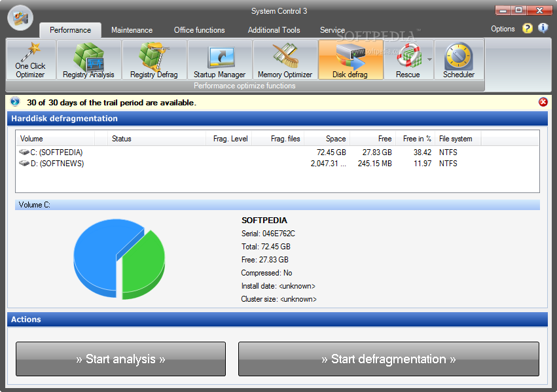The height and width of the screenshot is (392, 557).
Task: Open the Service tab
Action: [x=332, y=30]
